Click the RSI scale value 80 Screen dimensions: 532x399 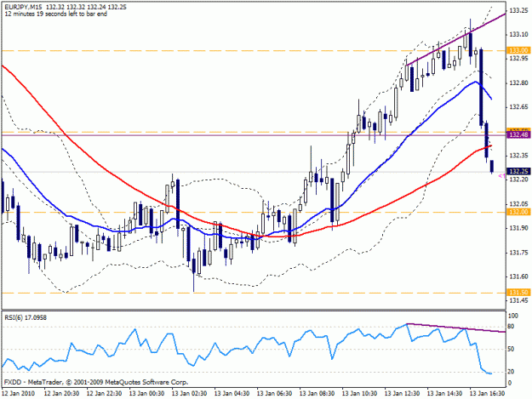tap(512, 327)
